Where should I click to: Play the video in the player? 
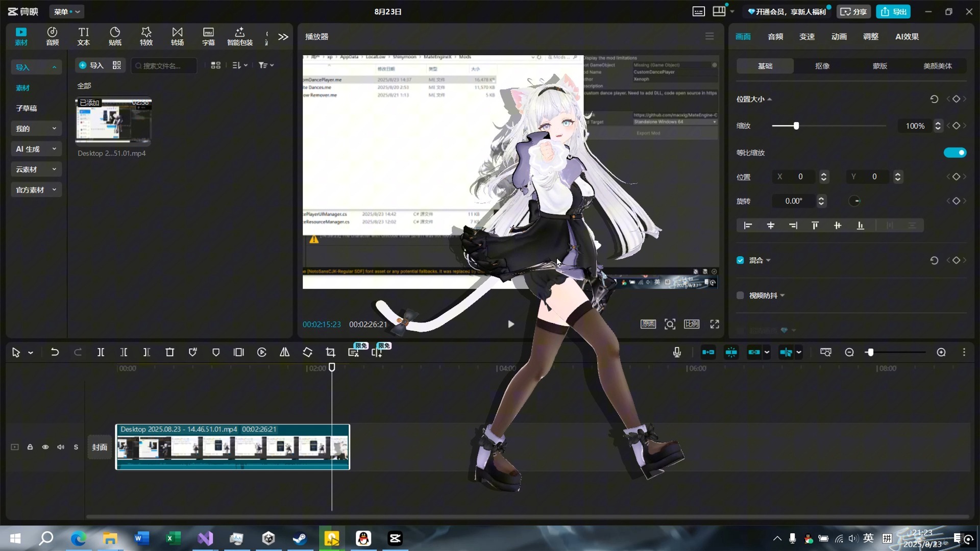[x=511, y=324]
